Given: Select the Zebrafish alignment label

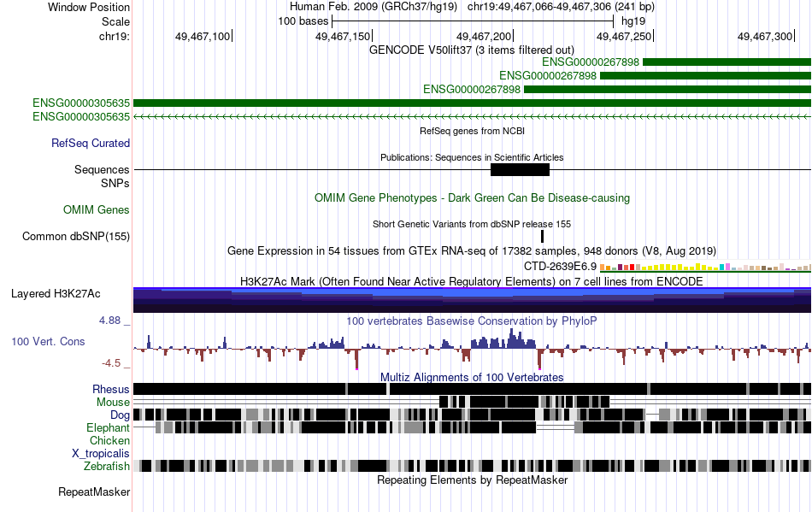Looking at the screenshot, I should point(107,466).
